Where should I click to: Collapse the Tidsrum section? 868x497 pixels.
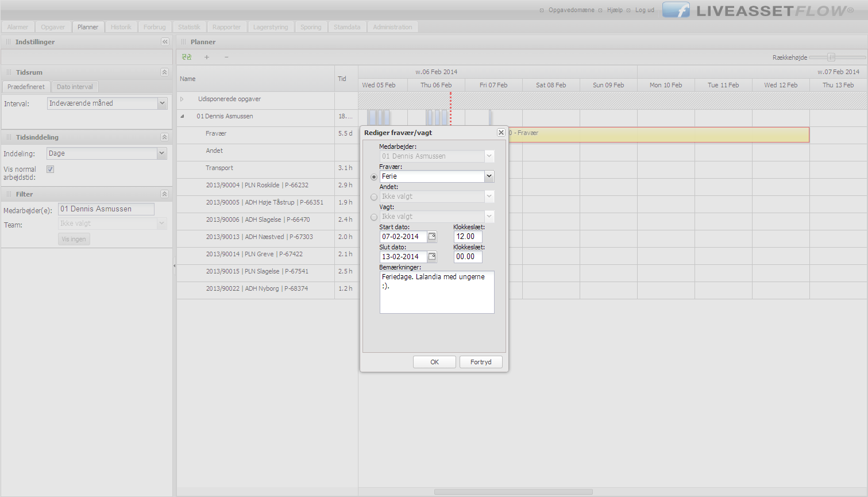click(x=164, y=72)
